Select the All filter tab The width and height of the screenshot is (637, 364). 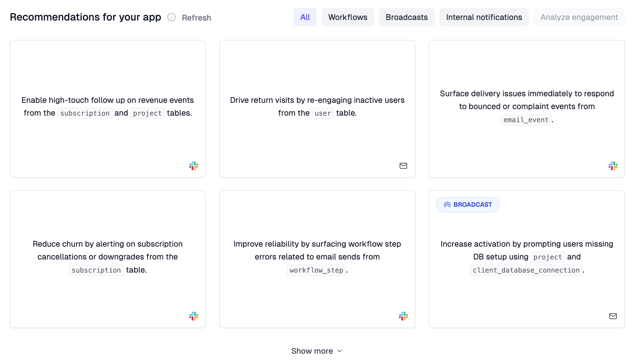click(305, 17)
